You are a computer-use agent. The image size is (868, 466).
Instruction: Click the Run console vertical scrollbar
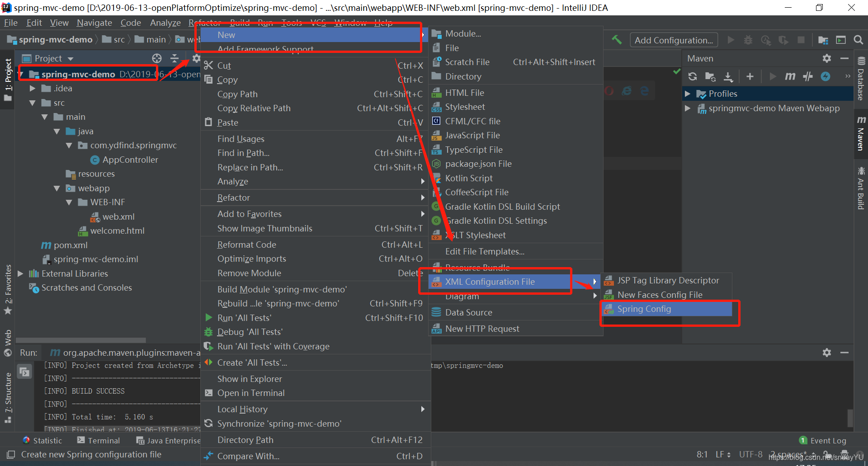coord(850,418)
